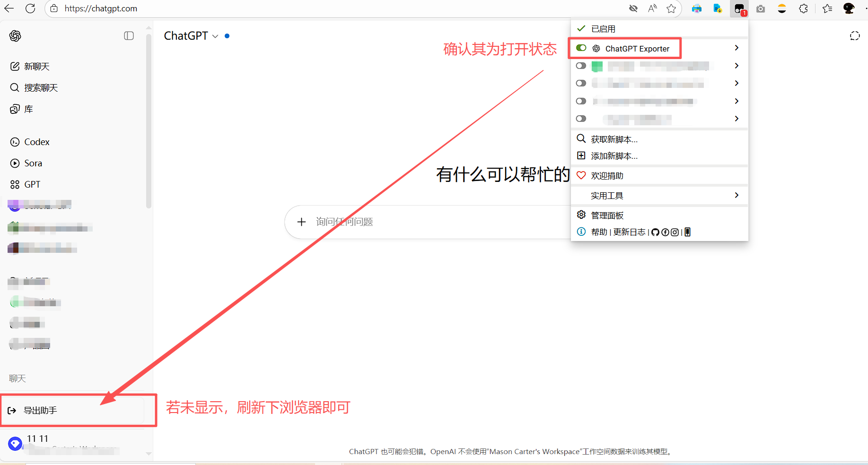868x465 pixels.
Task: Enable the script with the green square icon
Action: point(581,66)
